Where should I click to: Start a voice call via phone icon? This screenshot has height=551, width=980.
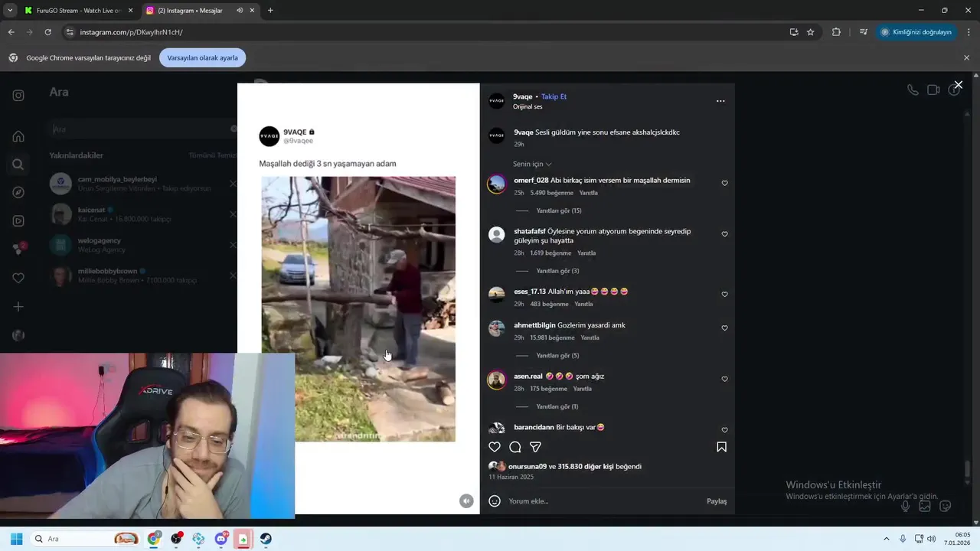pyautogui.click(x=913, y=90)
